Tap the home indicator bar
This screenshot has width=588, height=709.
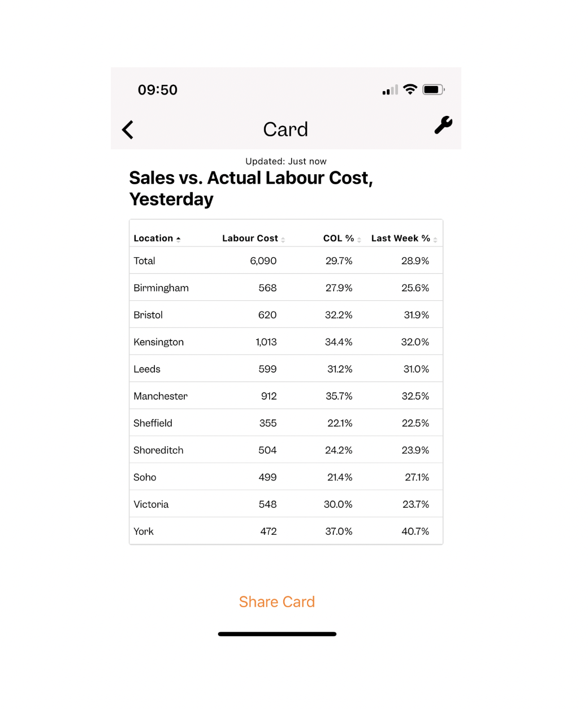tap(277, 634)
